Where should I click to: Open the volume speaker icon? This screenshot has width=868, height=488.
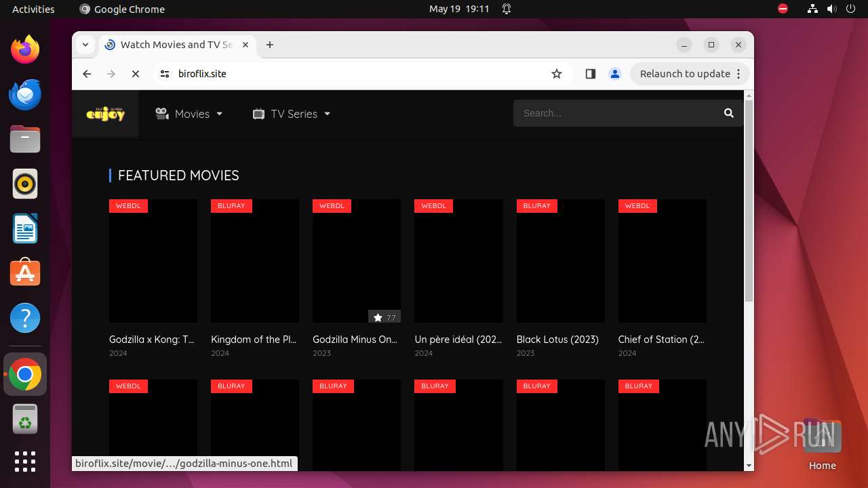coord(832,9)
